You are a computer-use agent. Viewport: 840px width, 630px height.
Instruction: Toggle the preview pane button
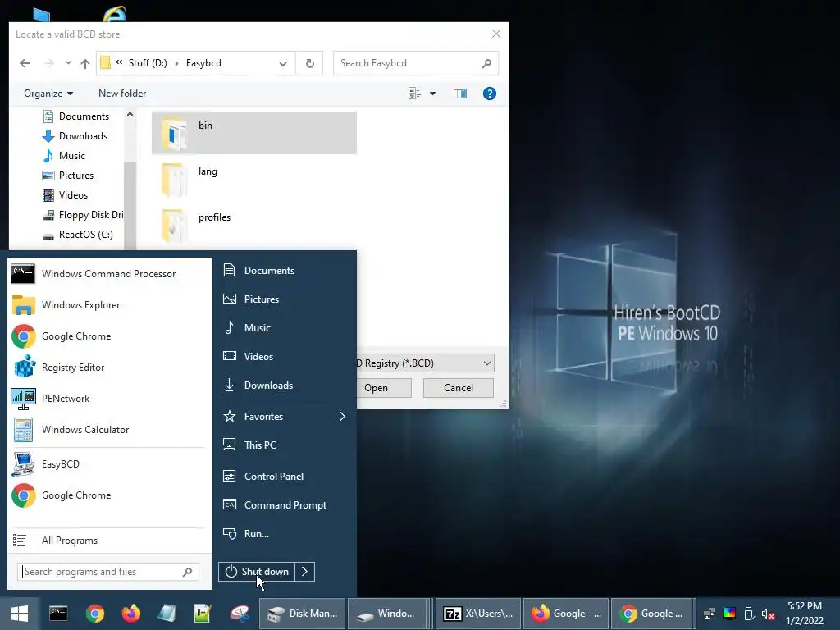click(460, 94)
